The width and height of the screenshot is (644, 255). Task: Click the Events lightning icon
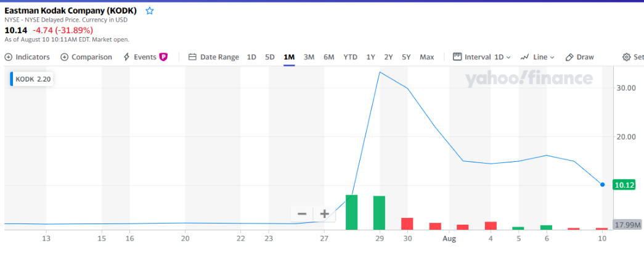click(x=127, y=57)
